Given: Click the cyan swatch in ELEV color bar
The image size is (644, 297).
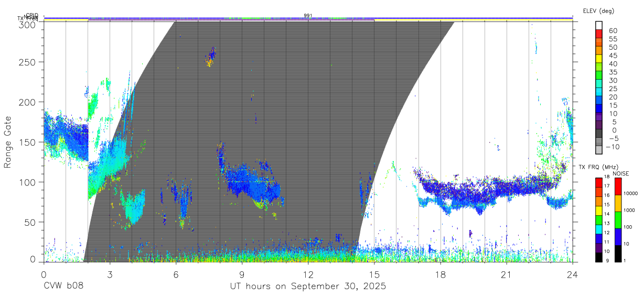Looking at the screenshot, I should pos(599,93).
